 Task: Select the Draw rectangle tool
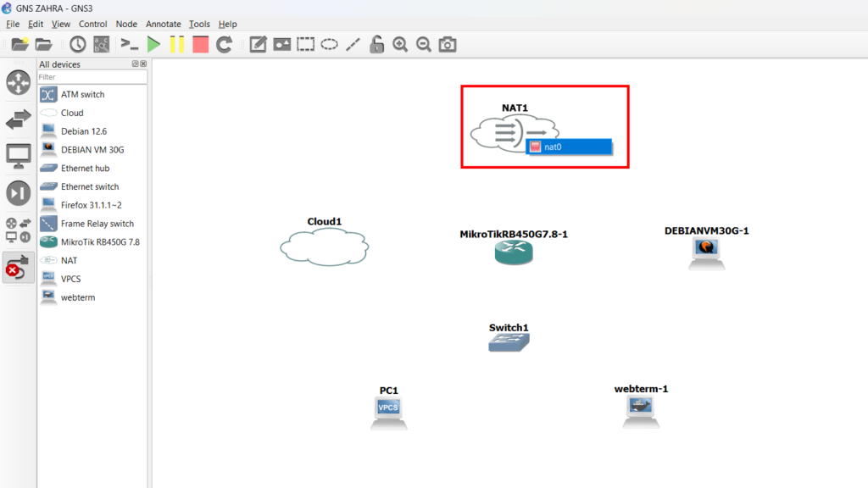[305, 45]
